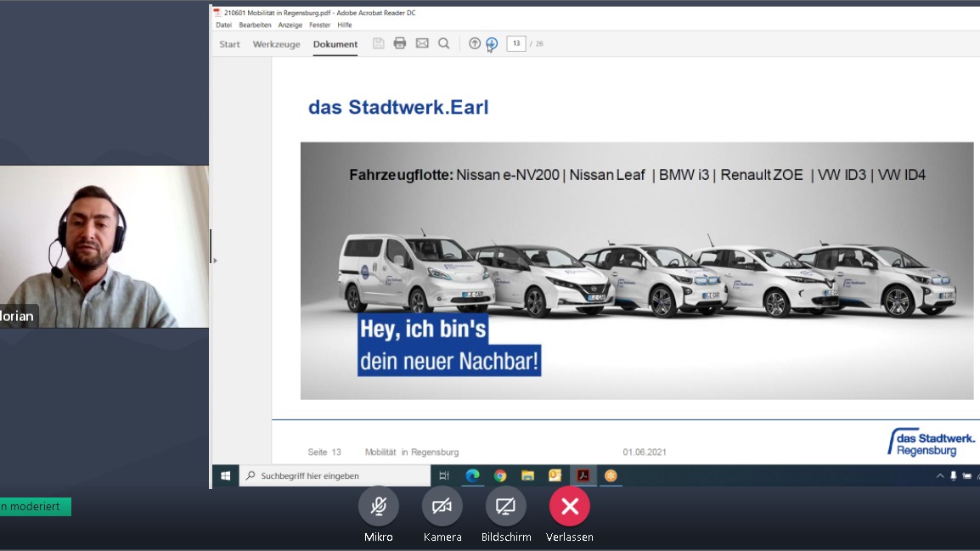The image size is (980, 551).
Task: Click the das Stadtwerk Regensburg logo
Action: click(x=931, y=442)
